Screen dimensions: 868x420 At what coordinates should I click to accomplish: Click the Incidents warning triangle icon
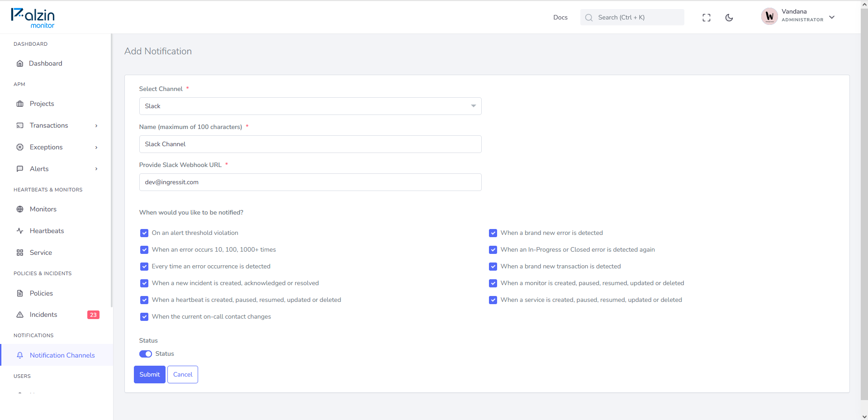[20, 315]
